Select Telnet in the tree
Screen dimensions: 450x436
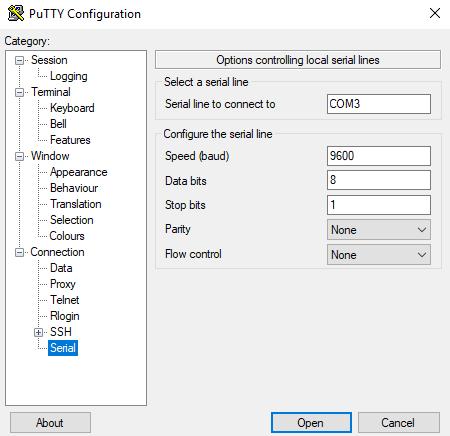coord(65,300)
